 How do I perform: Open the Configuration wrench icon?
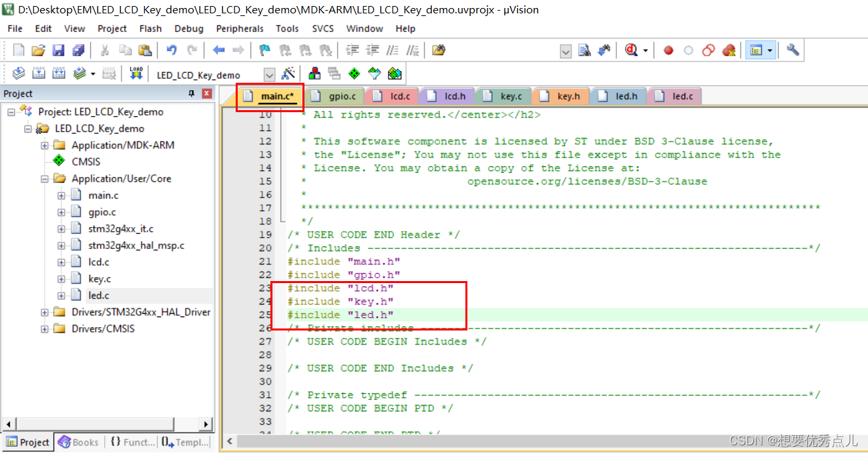point(793,50)
